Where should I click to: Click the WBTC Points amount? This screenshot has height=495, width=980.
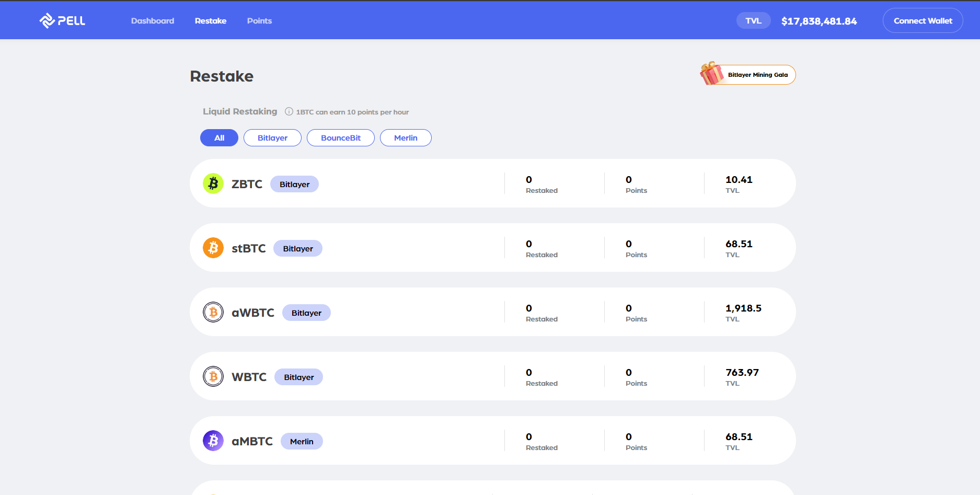click(x=629, y=373)
